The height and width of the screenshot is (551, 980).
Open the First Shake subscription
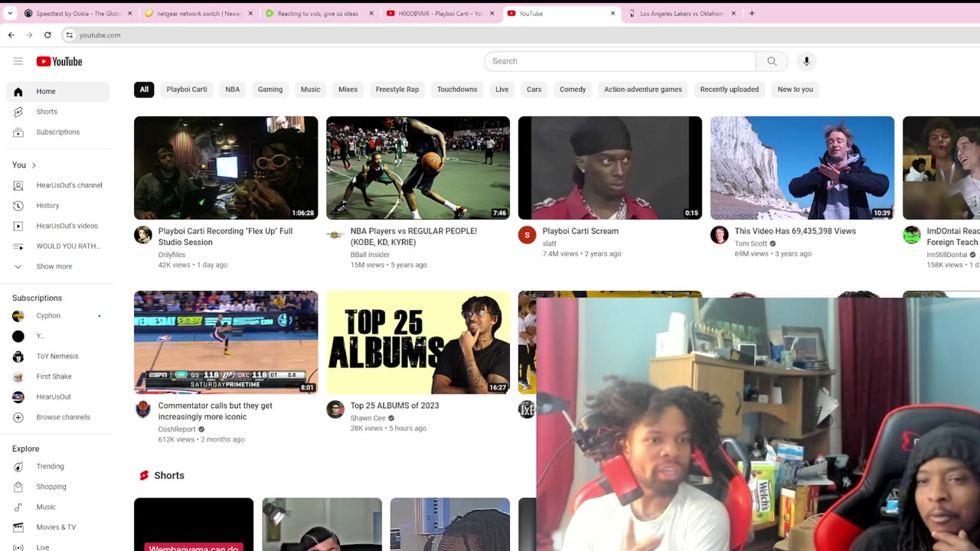tap(58, 377)
